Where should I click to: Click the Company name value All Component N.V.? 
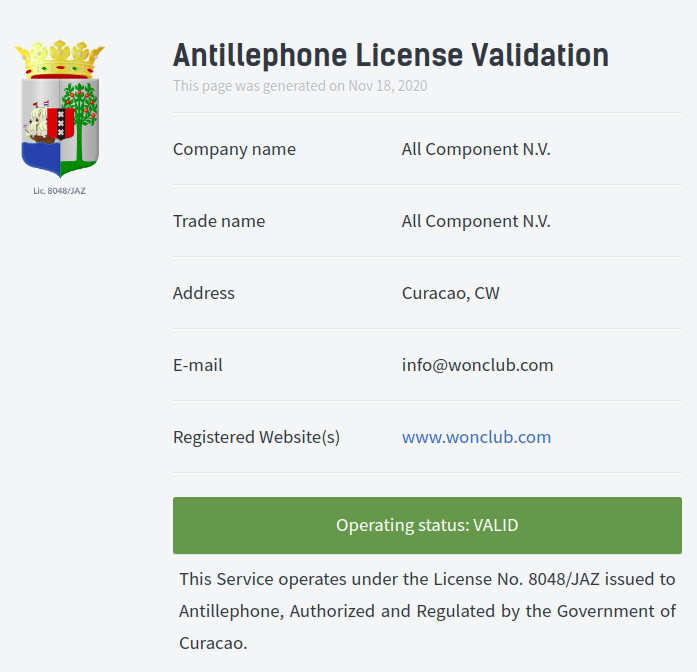click(476, 149)
